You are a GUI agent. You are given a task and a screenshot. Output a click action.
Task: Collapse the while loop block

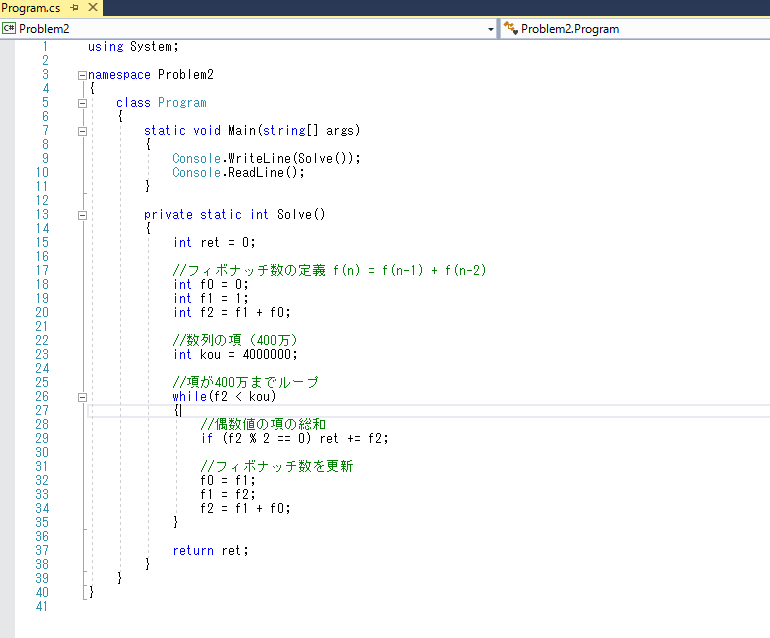(82, 397)
